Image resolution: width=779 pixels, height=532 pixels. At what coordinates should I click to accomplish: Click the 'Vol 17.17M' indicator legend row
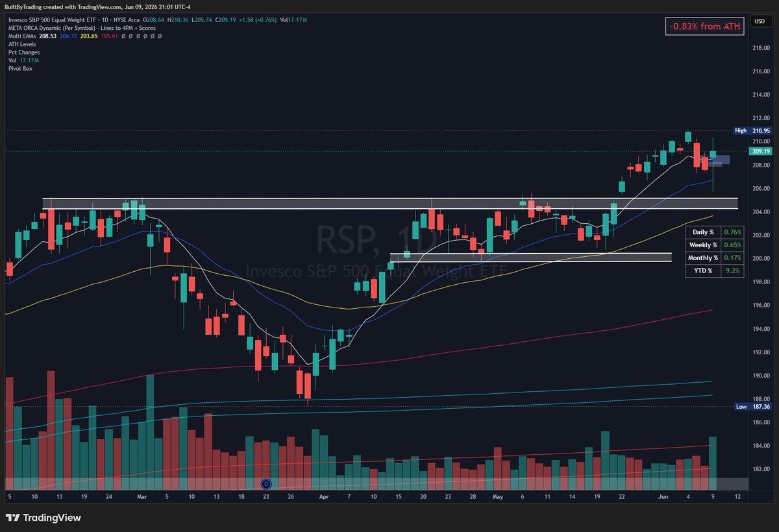pos(23,60)
